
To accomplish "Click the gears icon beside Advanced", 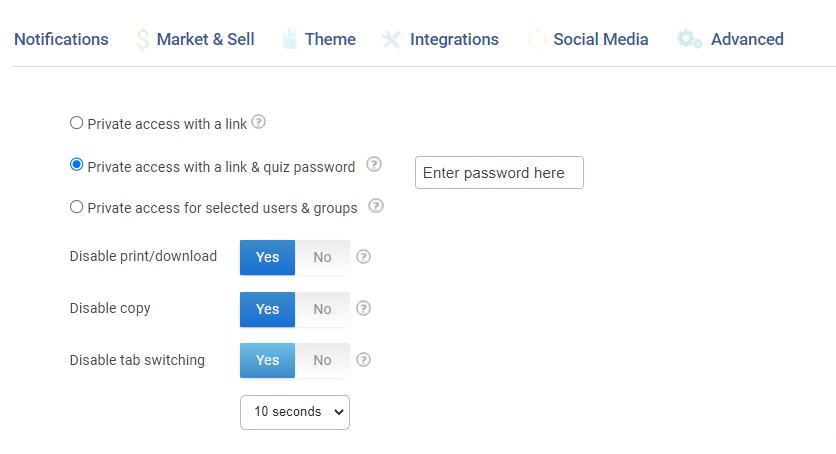I will click(x=689, y=40).
